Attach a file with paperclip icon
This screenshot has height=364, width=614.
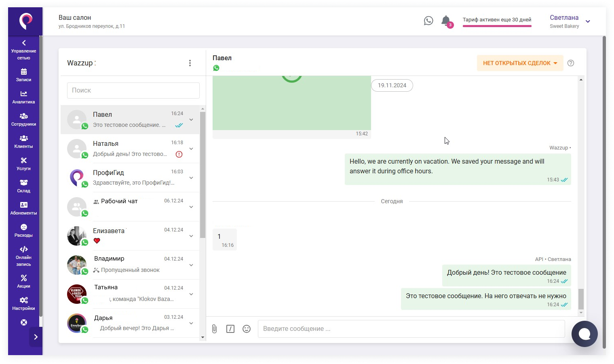[x=215, y=329]
